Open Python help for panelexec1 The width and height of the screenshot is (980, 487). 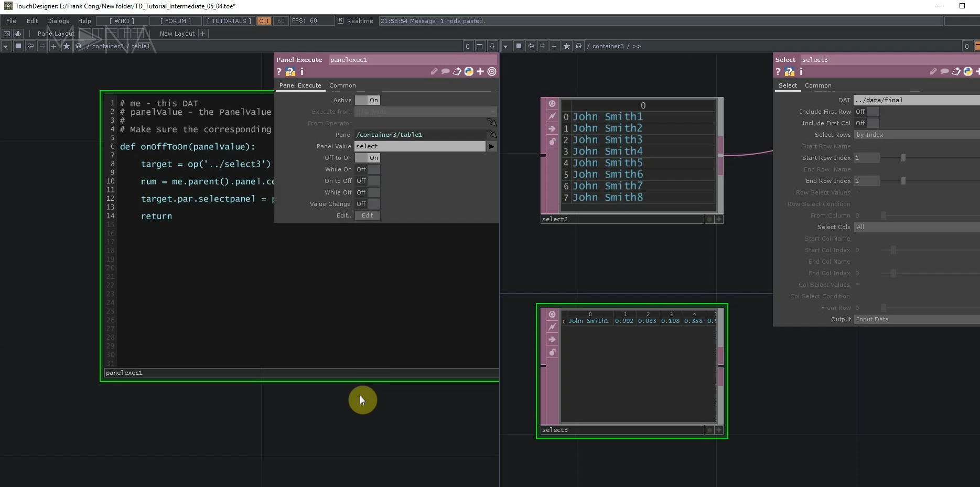(290, 72)
